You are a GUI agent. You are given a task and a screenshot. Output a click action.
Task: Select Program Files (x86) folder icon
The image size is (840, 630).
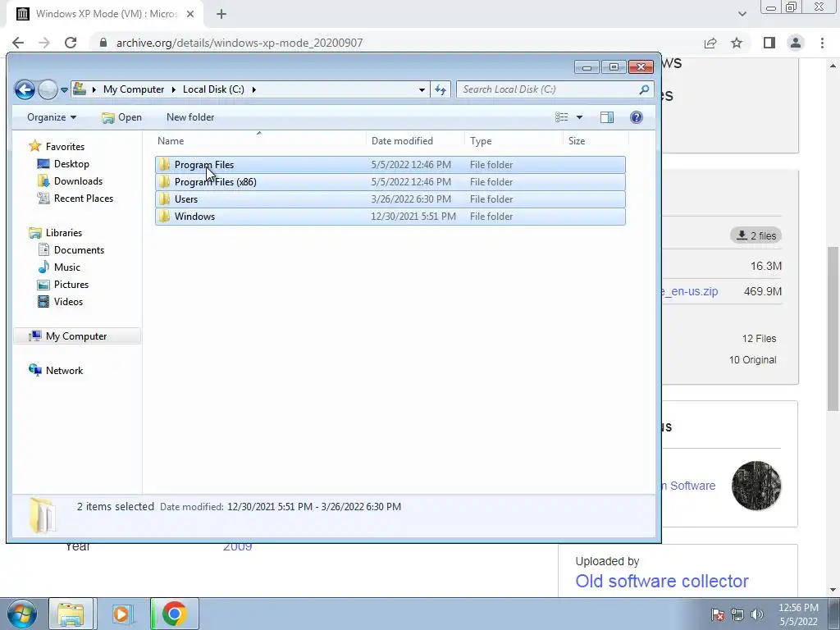coord(164,181)
